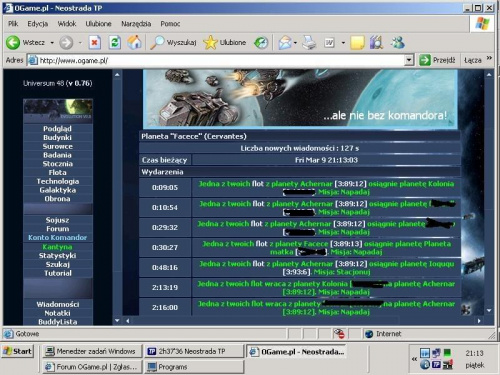Open Notatki in the game sidebar
This screenshot has height=375, width=500.
point(58,313)
